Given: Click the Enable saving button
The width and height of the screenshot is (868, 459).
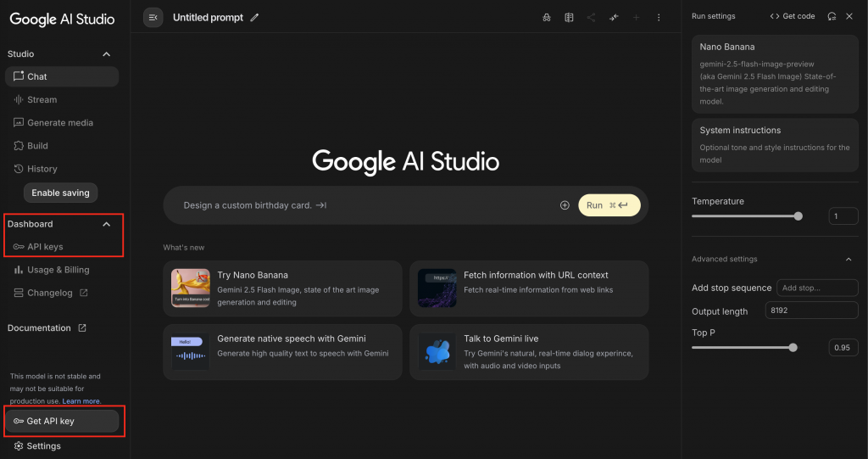Looking at the screenshot, I should pos(60,193).
